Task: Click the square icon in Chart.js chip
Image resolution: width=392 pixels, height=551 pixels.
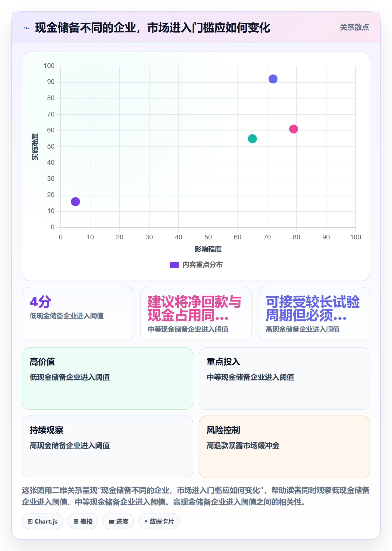Action: 30,522
